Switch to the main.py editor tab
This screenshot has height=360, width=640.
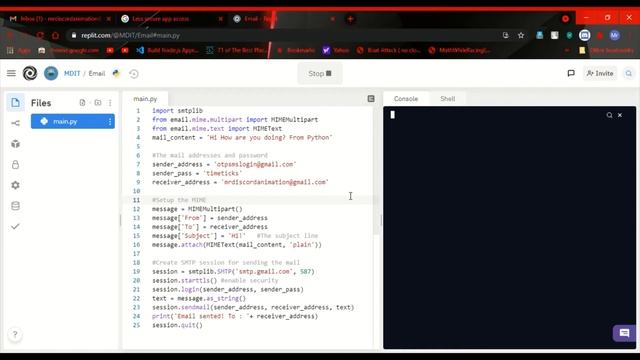[x=145, y=99]
